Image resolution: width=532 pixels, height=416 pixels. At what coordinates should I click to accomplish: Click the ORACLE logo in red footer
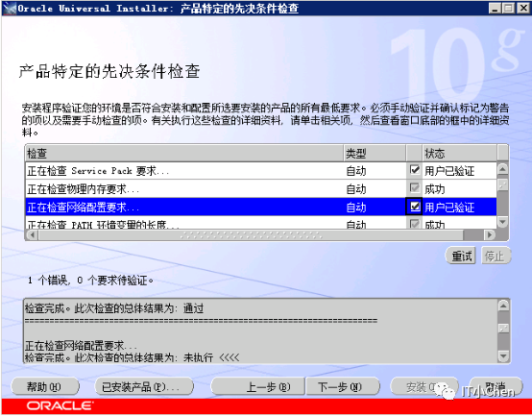pos(60,405)
